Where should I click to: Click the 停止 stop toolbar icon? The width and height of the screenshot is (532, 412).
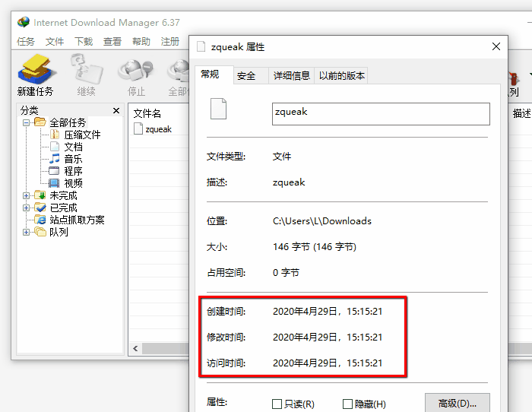click(x=136, y=71)
